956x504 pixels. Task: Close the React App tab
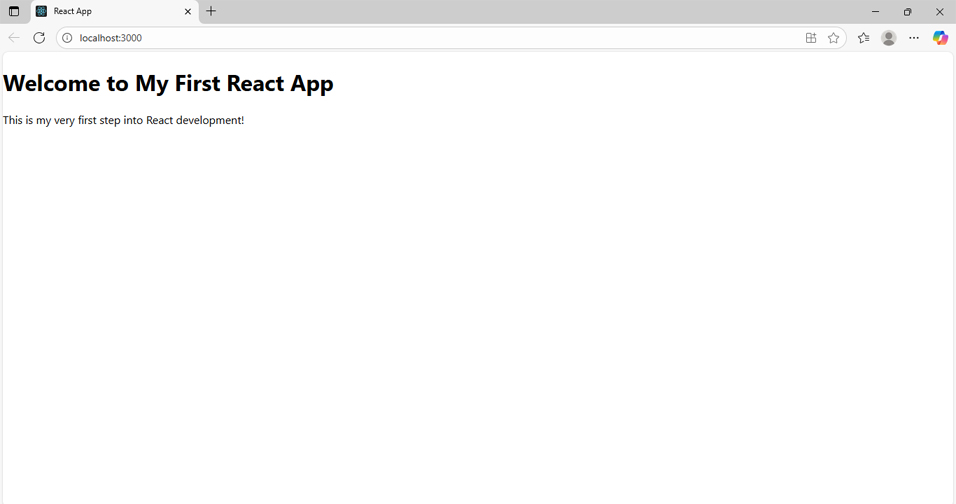tap(188, 11)
